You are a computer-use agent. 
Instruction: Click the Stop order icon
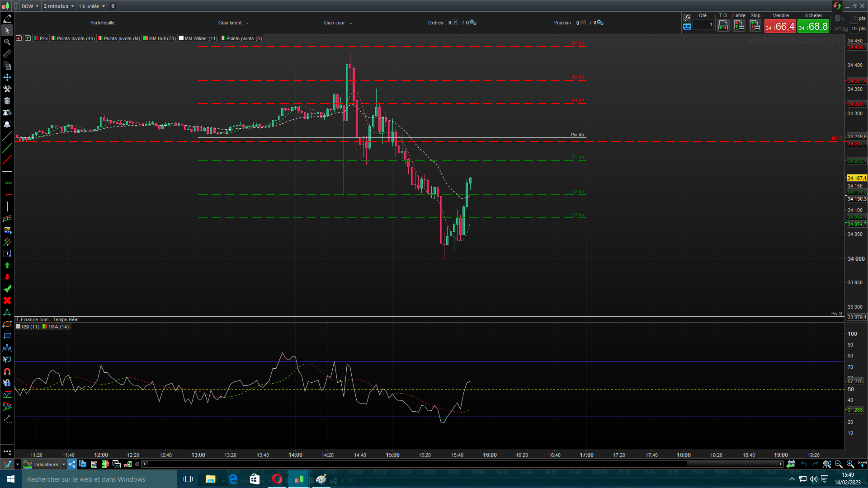click(x=755, y=26)
